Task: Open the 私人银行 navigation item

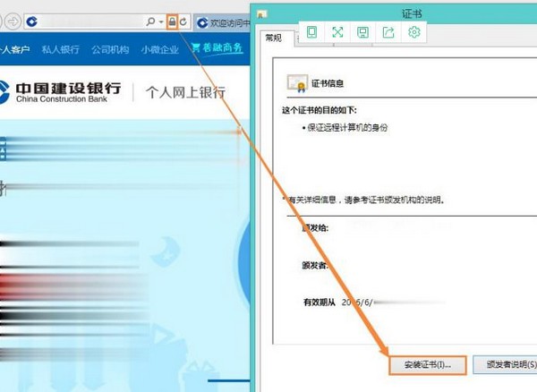Action: [x=61, y=49]
